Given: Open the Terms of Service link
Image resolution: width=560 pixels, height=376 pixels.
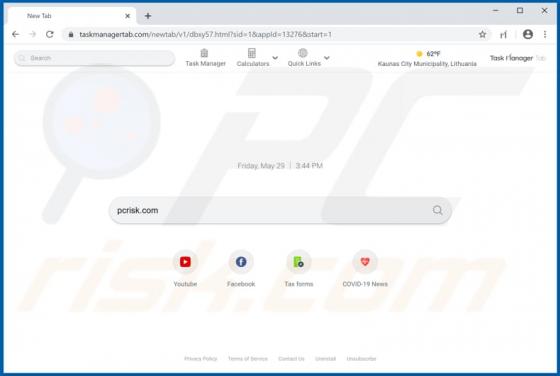Looking at the screenshot, I should (x=248, y=359).
